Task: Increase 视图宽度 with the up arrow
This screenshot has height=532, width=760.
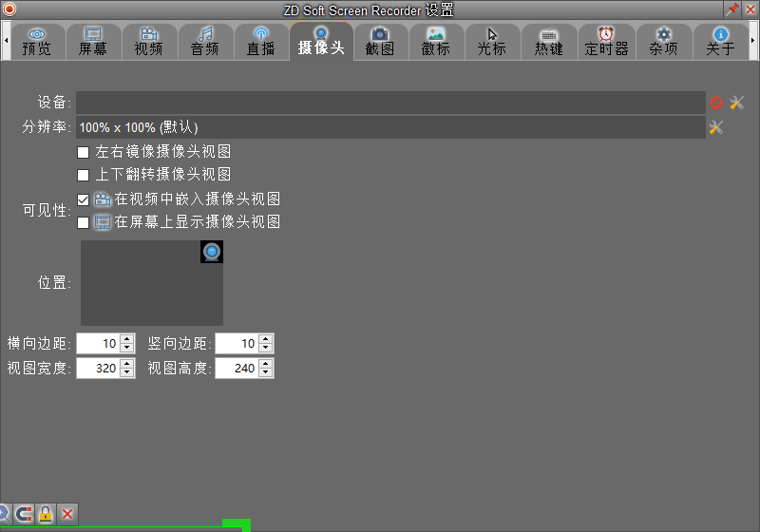Action: coord(127,364)
